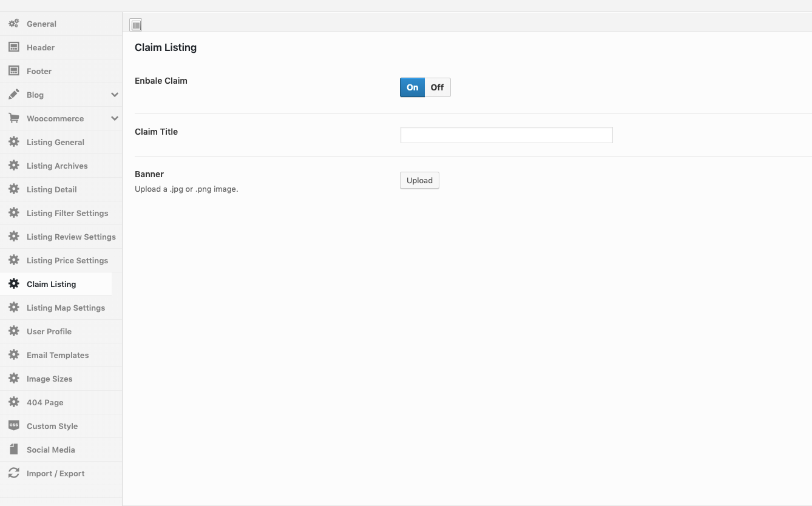Screen dimensions: 812x506
Task: Click the Footer layout icon
Action: tap(13, 71)
